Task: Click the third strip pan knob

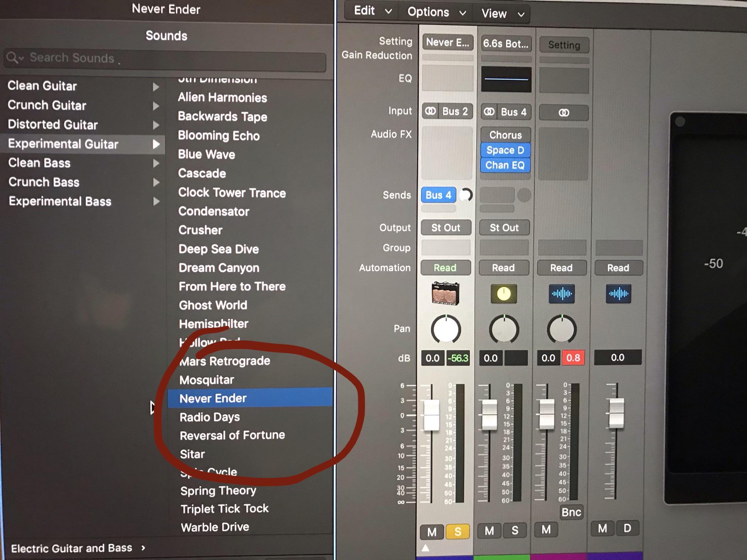Action: point(562,329)
